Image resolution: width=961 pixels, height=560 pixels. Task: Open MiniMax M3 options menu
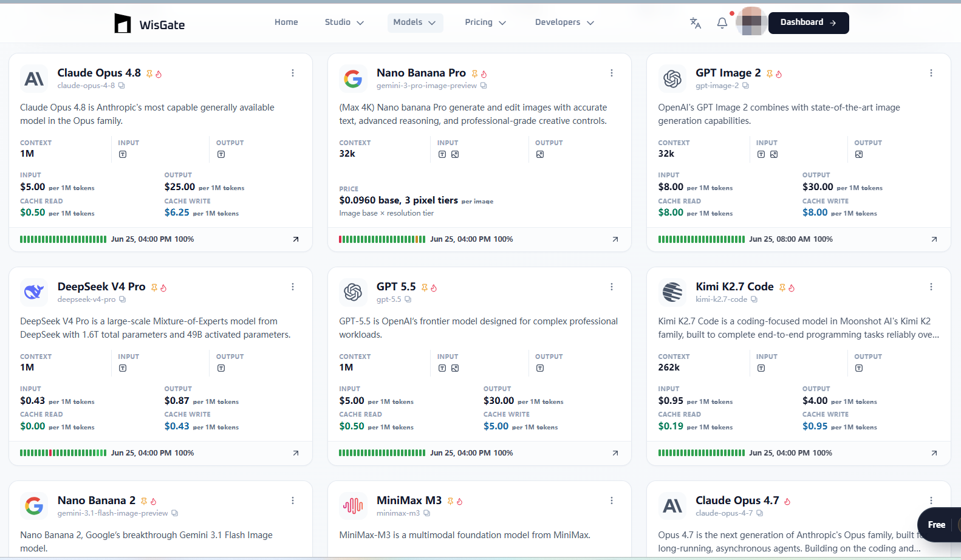[x=612, y=500]
